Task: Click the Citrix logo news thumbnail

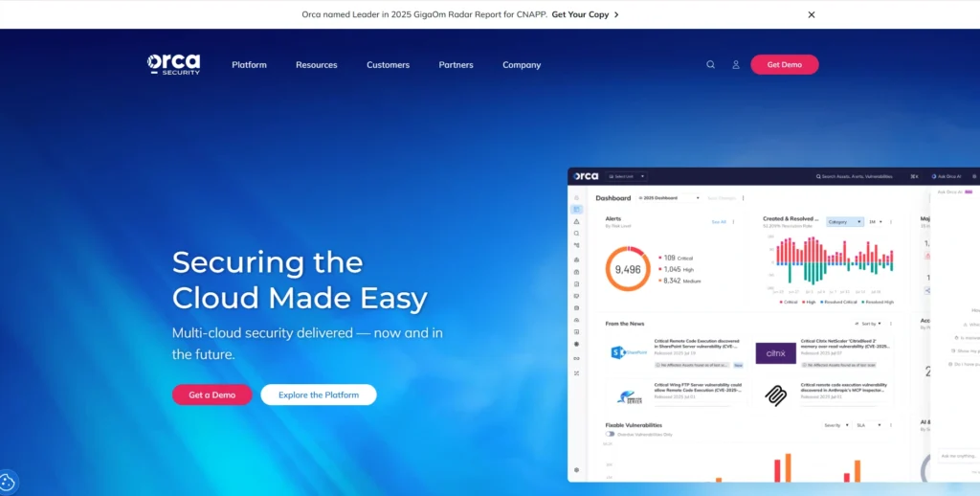Action: point(775,352)
